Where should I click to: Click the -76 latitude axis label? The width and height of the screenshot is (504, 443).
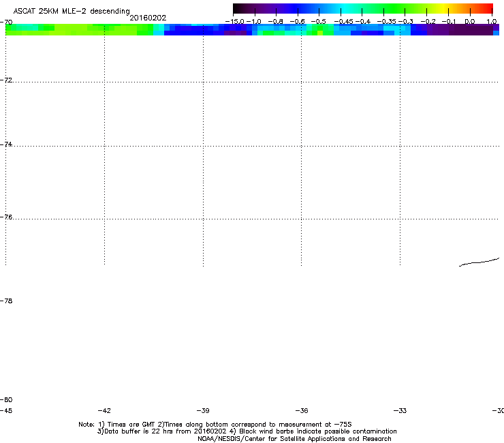pos(6,217)
